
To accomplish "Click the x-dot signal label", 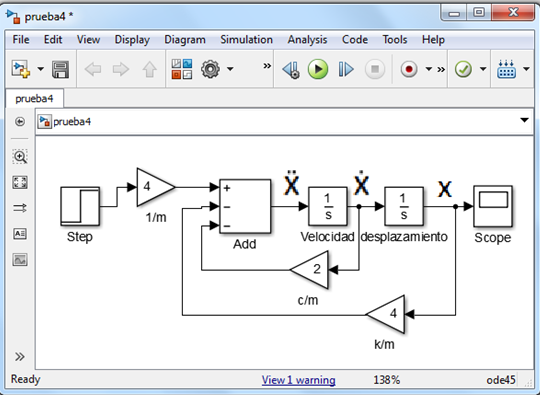I will (x=361, y=183).
